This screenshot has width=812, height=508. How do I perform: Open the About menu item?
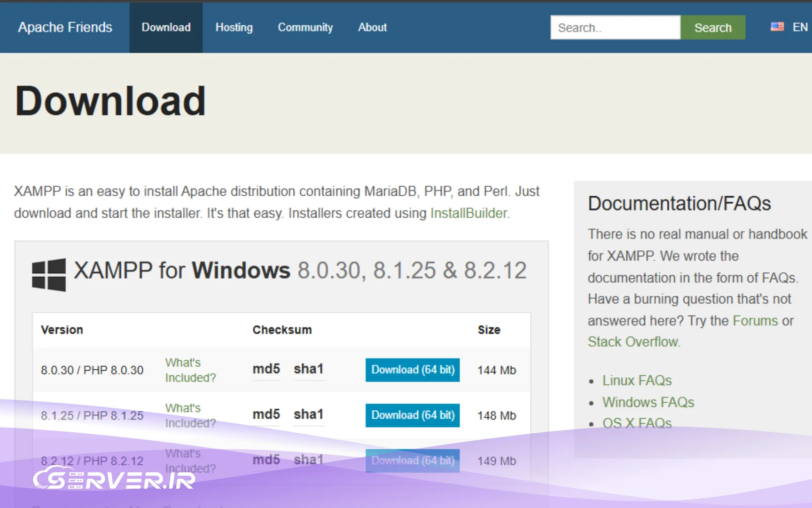373,27
